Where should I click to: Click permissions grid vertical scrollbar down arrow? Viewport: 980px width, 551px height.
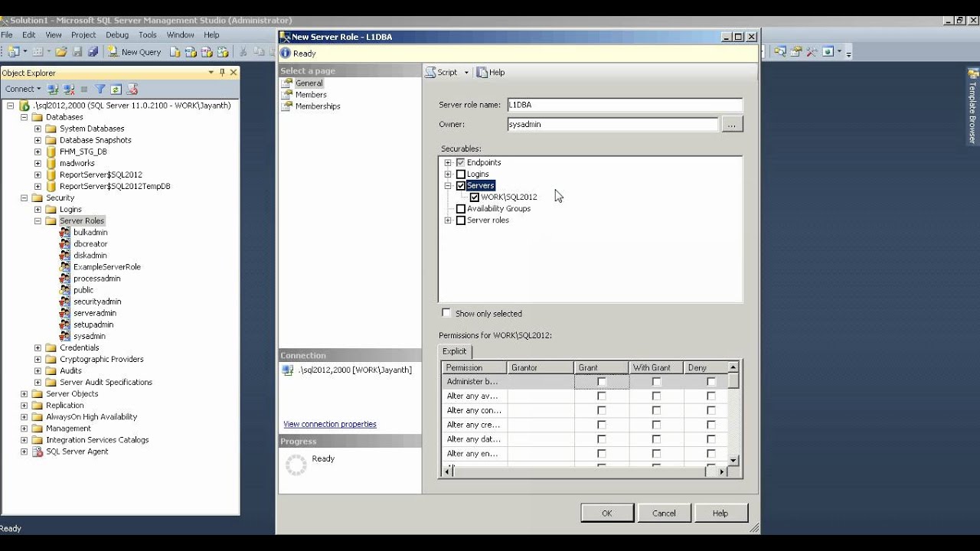pyautogui.click(x=733, y=460)
